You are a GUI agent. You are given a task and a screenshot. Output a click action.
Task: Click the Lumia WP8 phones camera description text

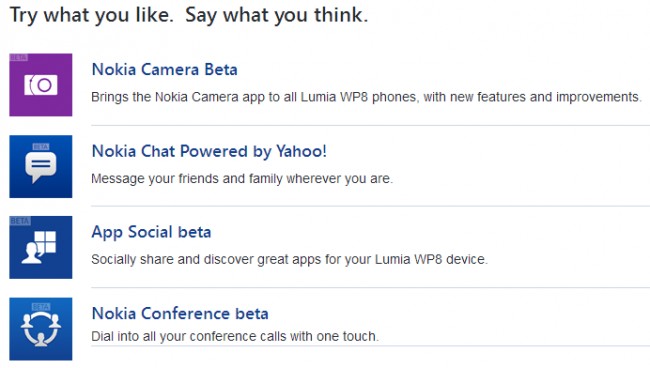pyautogui.click(x=366, y=97)
